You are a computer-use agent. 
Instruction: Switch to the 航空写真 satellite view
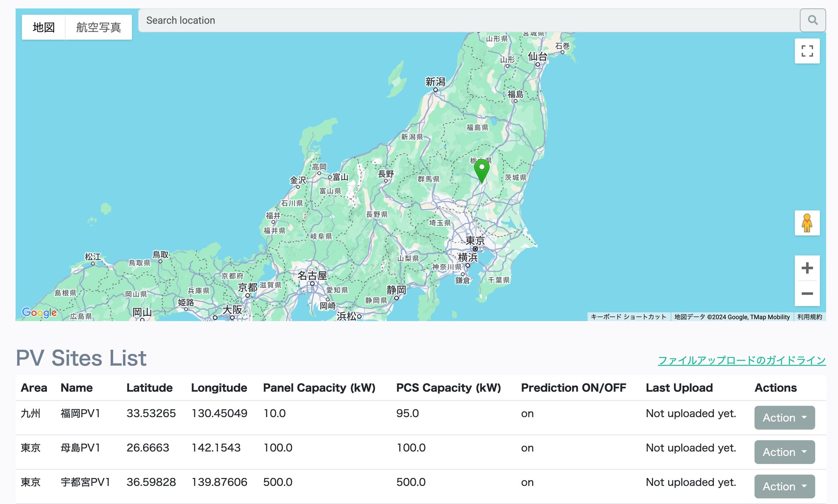98,27
